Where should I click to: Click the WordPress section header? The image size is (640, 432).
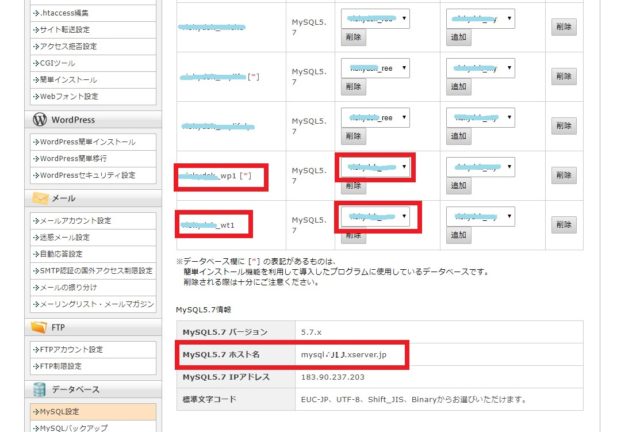pyautogui.click(x=93, y=120)
